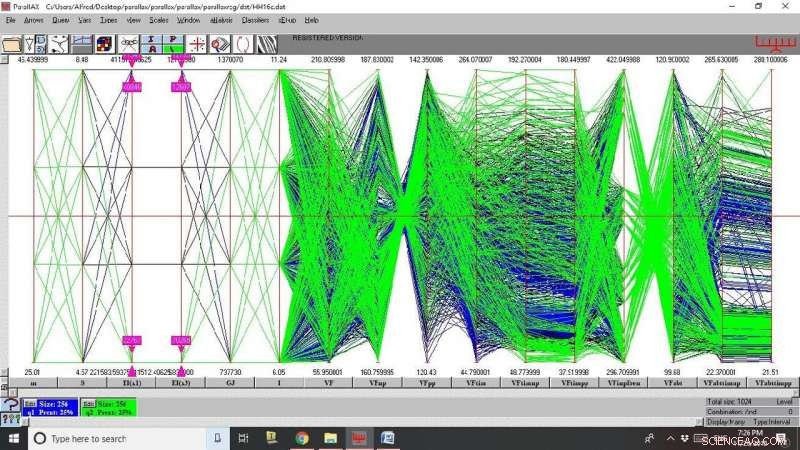Viewport: 800px width, 450px height.
Task: Click upper magenta marker on EI(x3) axis
Action: [181, 87]
